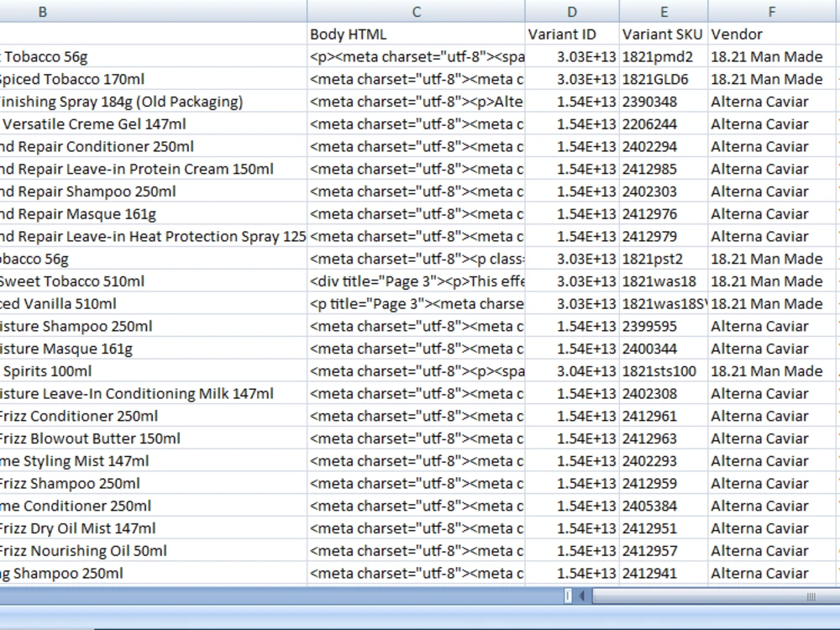Viewport: 840px width, 630px height.
Task: Click the 'Leave-In Conditioning Milk 147ml' cell
Action: click(153, 393)
